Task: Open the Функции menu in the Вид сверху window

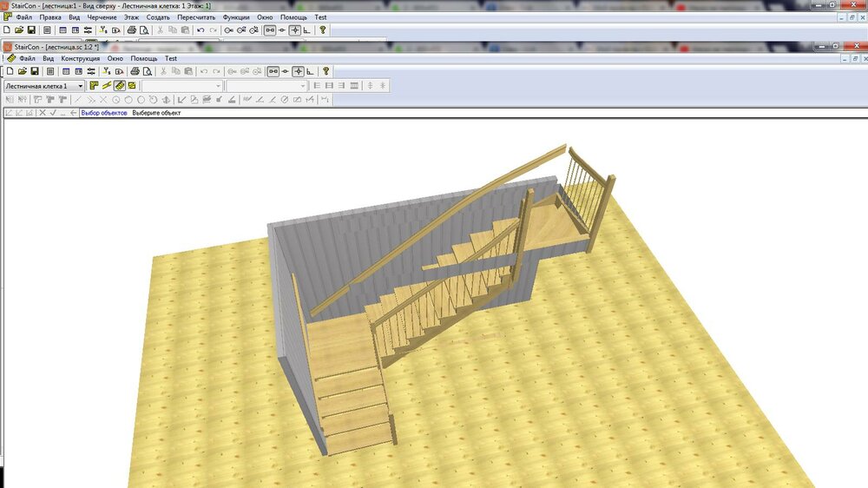Action: click(x=236, y=17)
